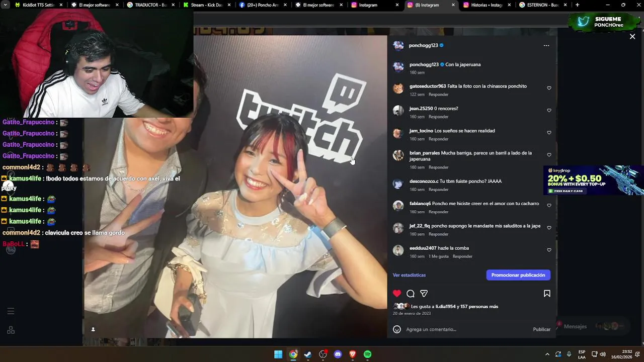Like jean.25250's comment
Screen dimensions: 644x362
pyautogui.click(x=549, y=110)
